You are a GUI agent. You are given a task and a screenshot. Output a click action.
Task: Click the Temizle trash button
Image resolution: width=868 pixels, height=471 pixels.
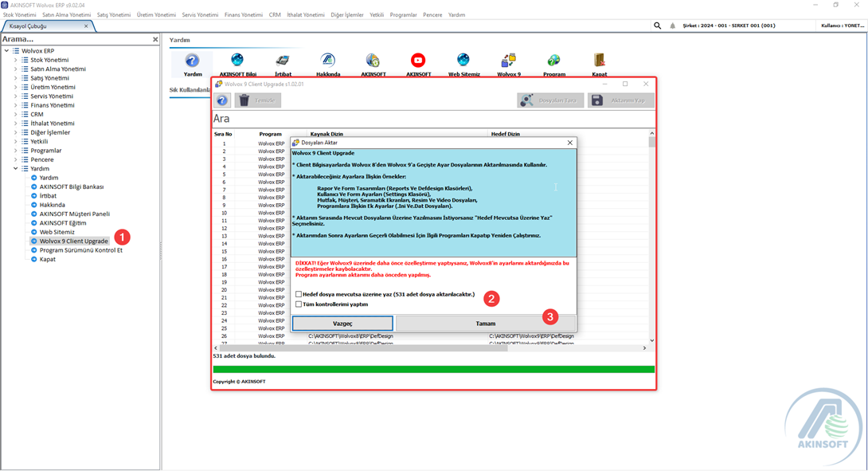click(258, 100)
